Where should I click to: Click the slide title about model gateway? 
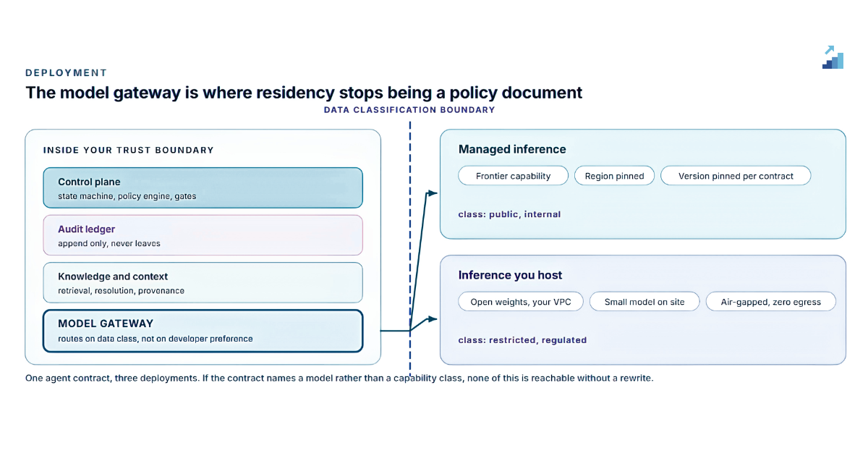(x=304, y=93)
